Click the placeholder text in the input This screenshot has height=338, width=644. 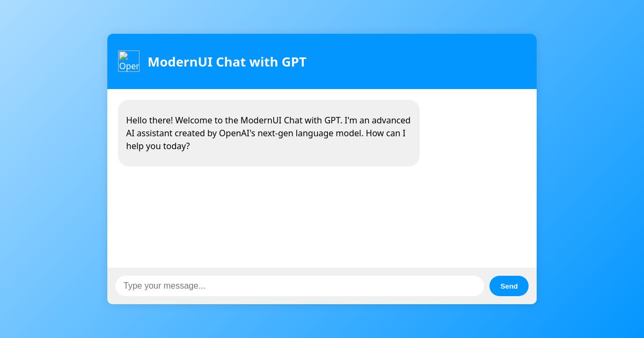(x=164, y=286)
